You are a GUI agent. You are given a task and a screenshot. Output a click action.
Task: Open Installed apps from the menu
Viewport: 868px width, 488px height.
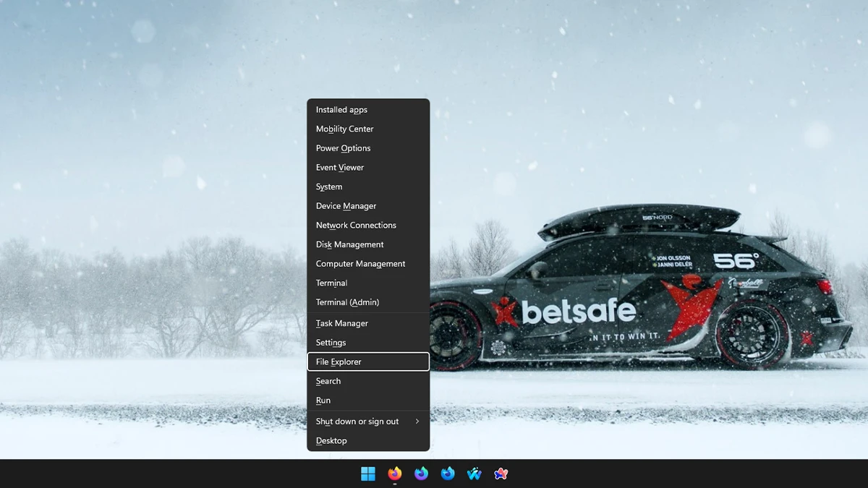coord(368,110)
